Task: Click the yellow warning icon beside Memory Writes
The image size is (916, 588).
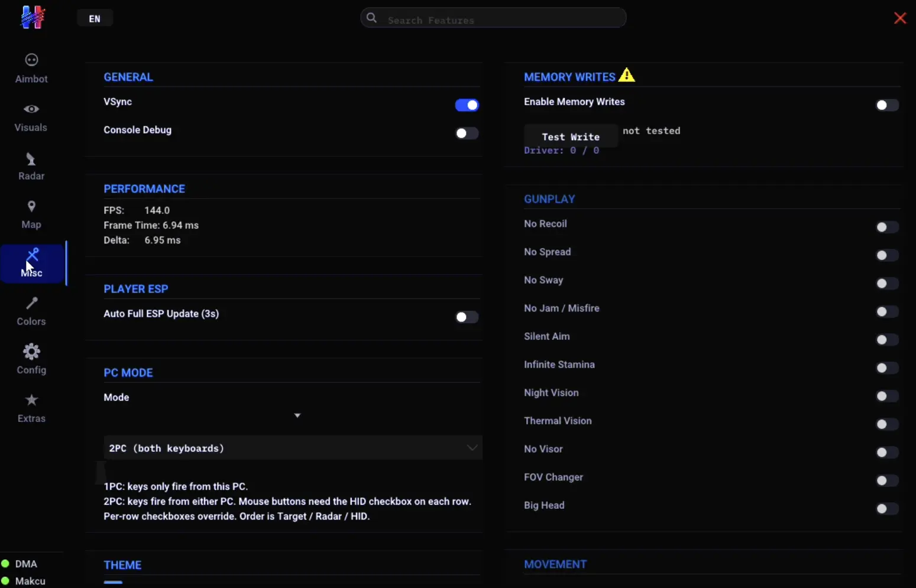Action: tap(627, 76)
